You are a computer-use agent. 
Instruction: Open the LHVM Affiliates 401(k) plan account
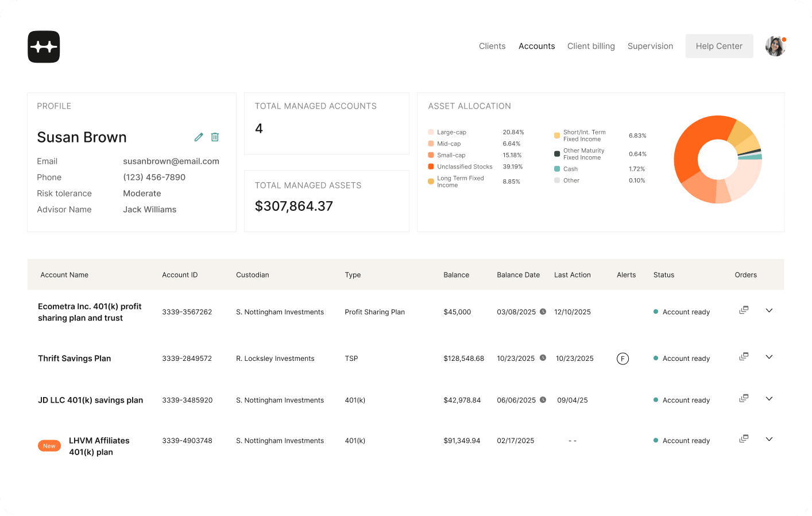99,446
